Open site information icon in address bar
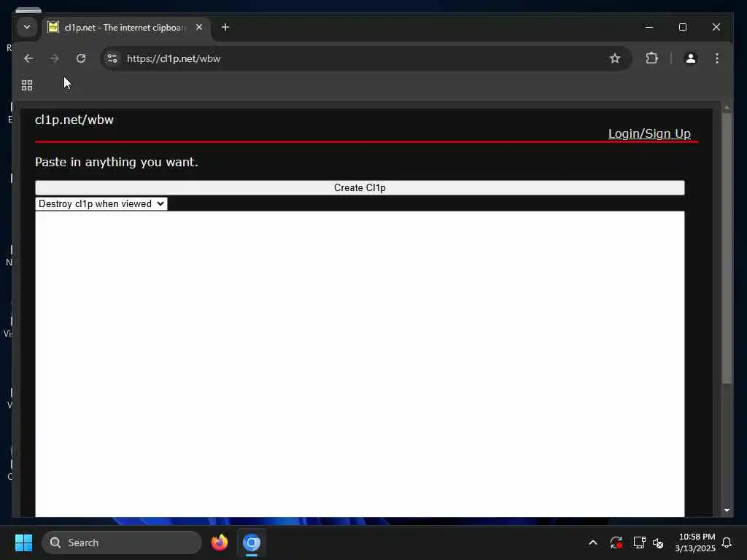This screenshot has width=747, height=560. (x=112, y=58)
